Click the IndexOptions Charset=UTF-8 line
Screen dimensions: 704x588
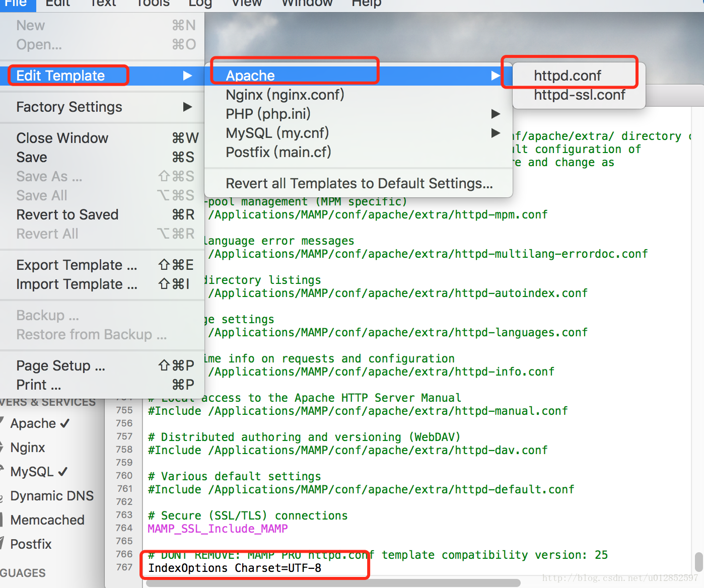[x=235, y=568]
